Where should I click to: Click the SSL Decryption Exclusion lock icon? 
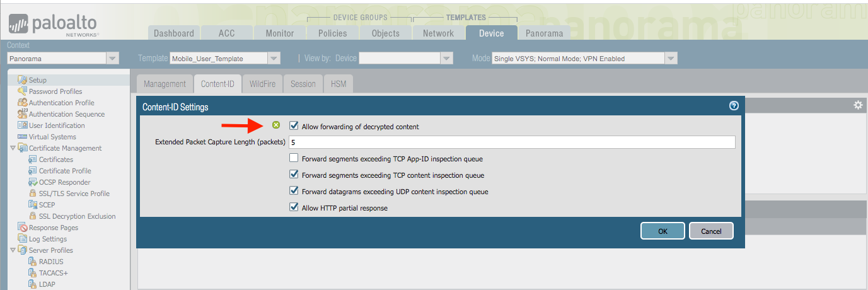tap(33, 216)
